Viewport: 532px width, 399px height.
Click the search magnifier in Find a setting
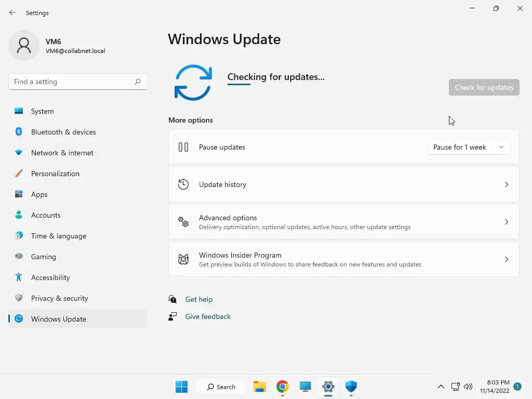pyautogui.click(x=137, y=82)
